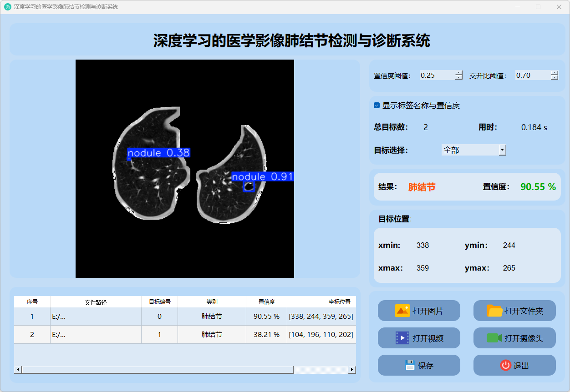Click the 打开视频 button label
570x392 pixels.
click(x=427, y=338)
